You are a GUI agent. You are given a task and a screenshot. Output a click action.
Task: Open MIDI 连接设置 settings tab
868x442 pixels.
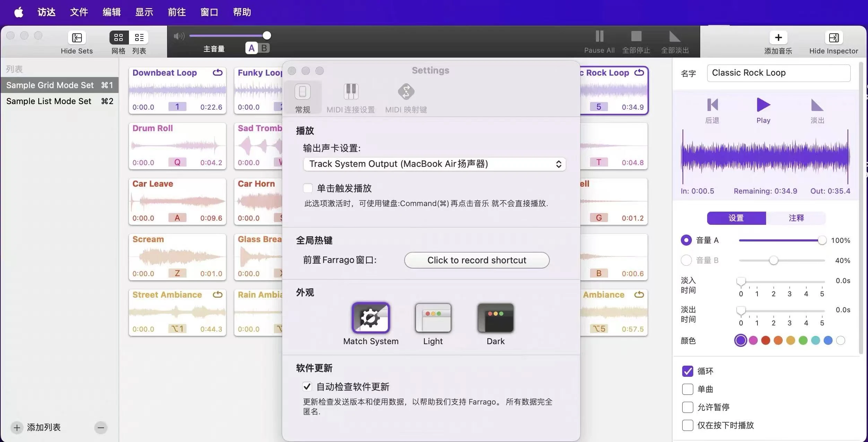pos(351,99)
